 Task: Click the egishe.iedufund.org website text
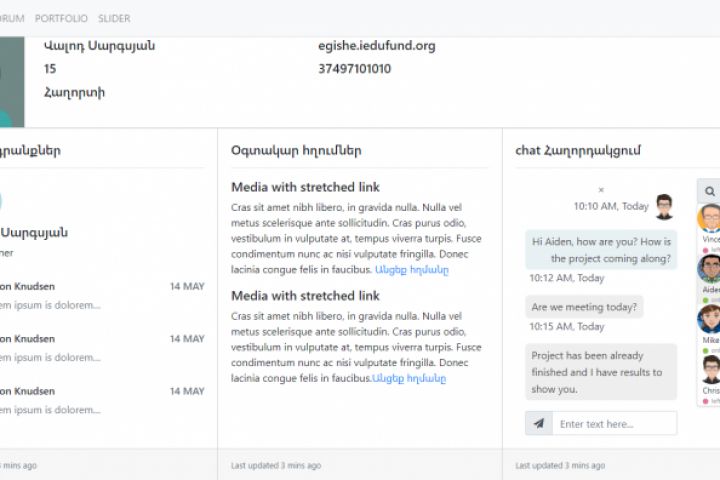point(377,46)
